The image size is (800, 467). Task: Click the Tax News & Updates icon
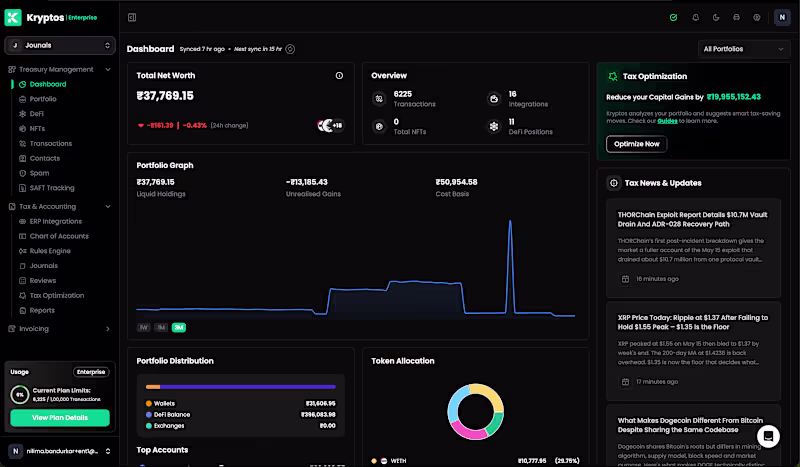click(614, 183)
